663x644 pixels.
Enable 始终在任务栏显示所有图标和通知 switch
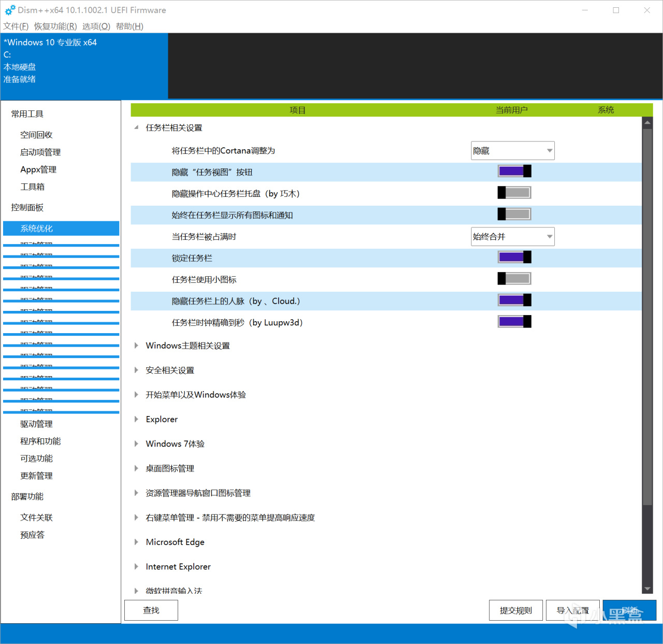(514, 214)
